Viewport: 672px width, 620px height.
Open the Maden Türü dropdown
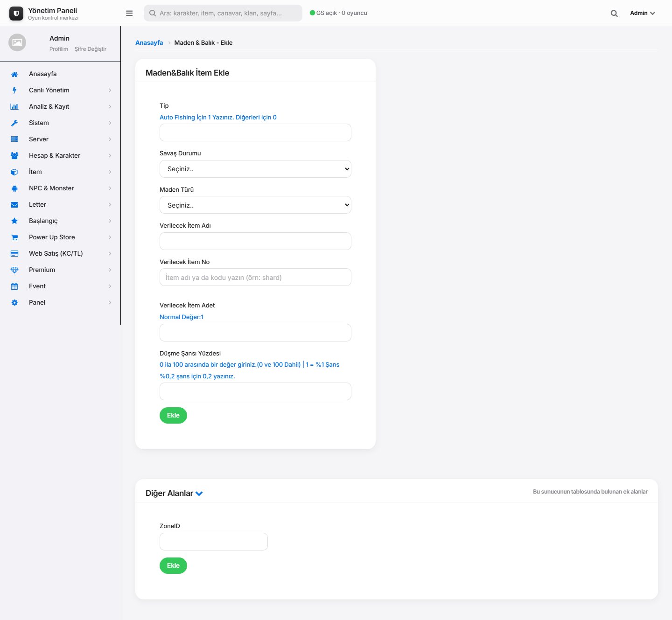tap(255, 205)
